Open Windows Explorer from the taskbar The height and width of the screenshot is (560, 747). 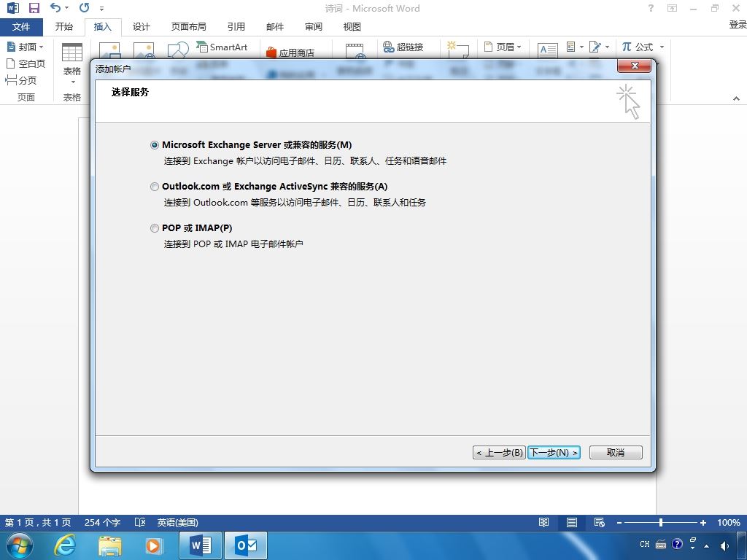click(x=109, y=545)
